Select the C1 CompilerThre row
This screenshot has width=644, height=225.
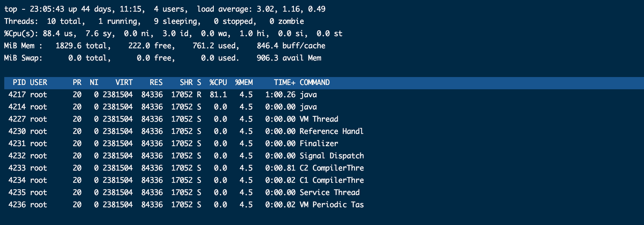186,180
